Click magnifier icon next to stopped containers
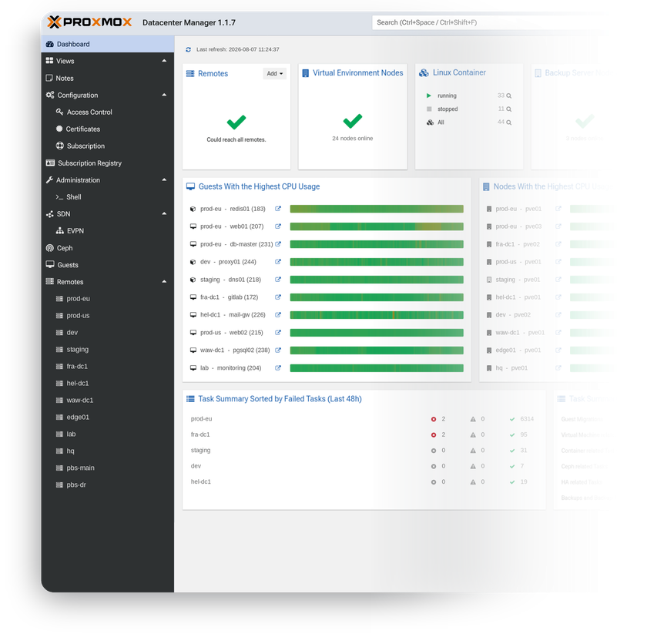This screenshot has width=647, height=644. tap(509, 109)
